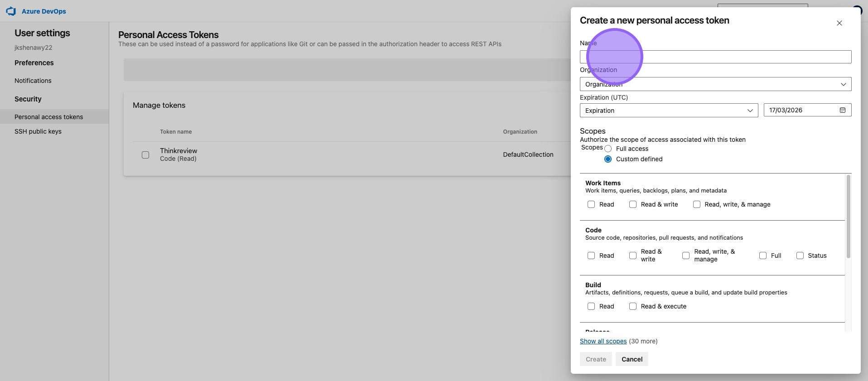The image size is (868, 381).
Task: Click the token Name input field
Action: point(715,57)
